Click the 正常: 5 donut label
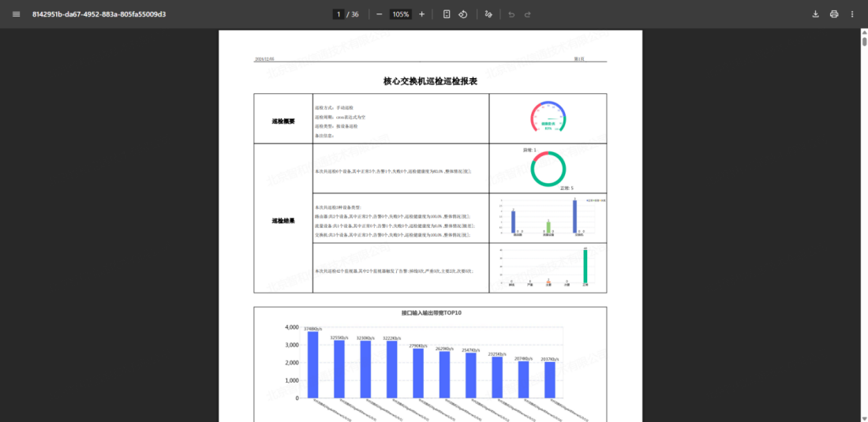 coord(567,189)
